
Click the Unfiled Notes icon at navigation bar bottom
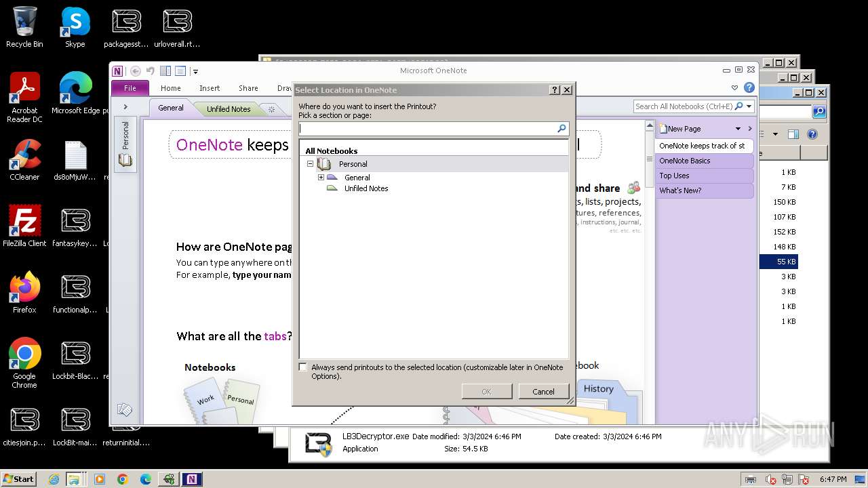(x=124, y=409)
